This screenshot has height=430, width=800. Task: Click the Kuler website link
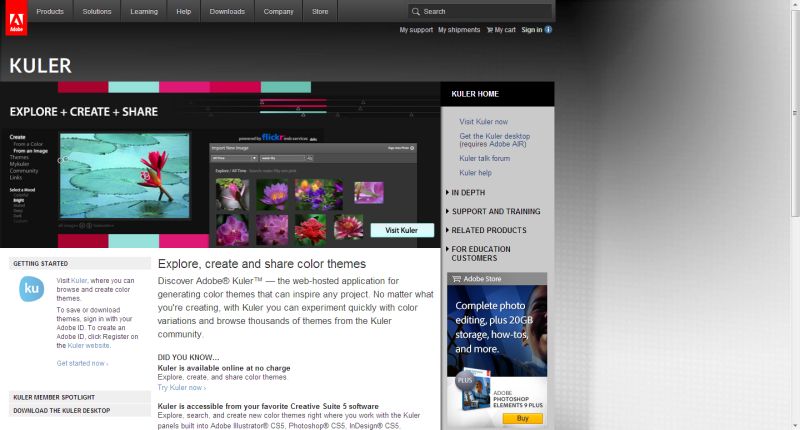pos(89,345)
